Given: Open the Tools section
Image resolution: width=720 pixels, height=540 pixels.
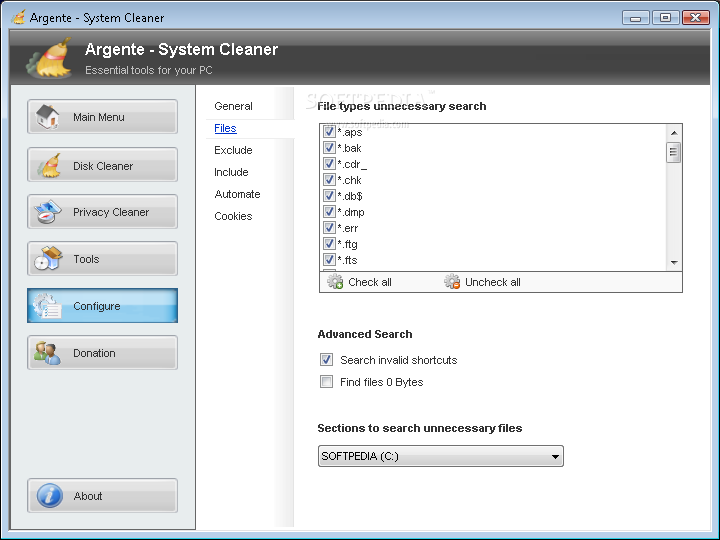Looking at the screenshot, I should pos(102,259).
